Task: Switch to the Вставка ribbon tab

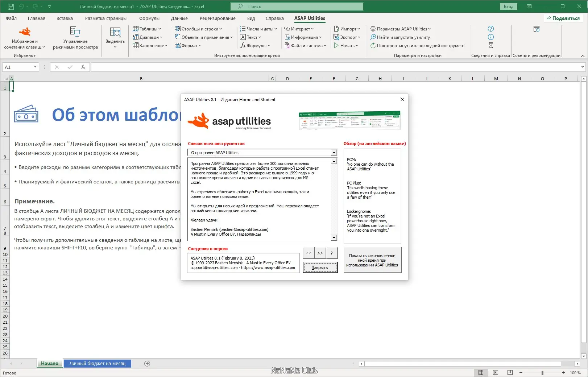Action: click(65, 18)
